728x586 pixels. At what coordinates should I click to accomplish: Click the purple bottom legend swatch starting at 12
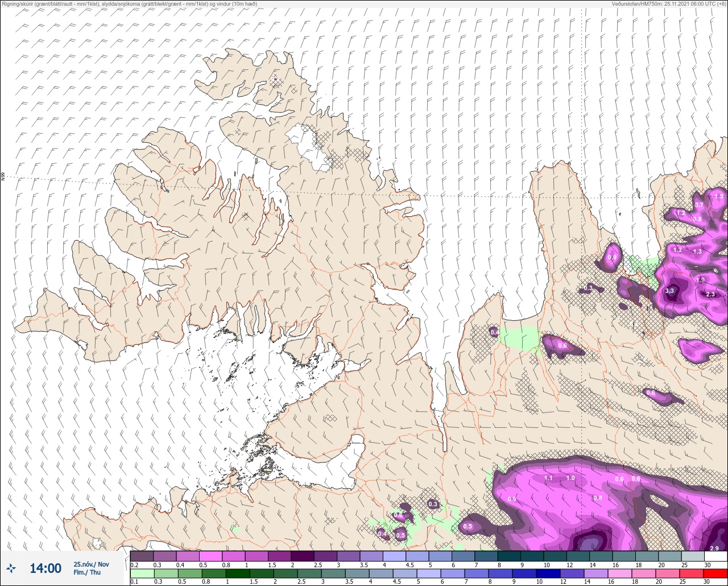click(572, 573)
